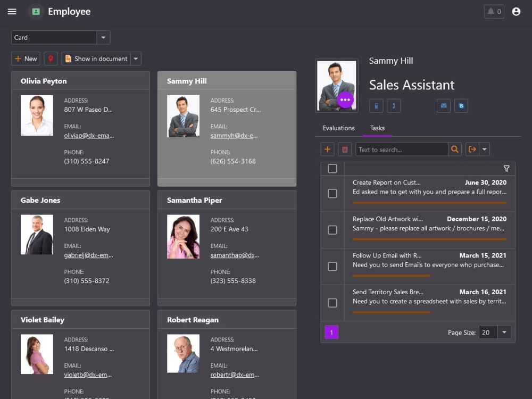532x399 pixels.
Task: Select the Robert Reagan card header
Action: [x=227, y=320]
